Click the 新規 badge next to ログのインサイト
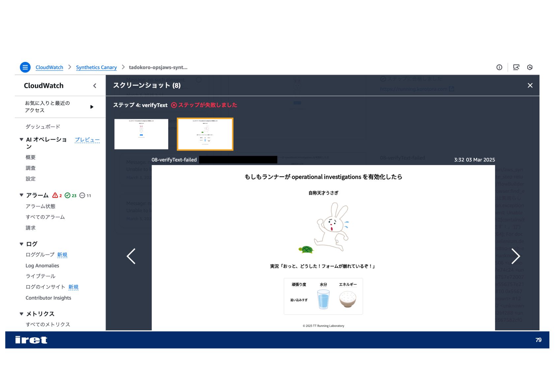 (74, 287)
